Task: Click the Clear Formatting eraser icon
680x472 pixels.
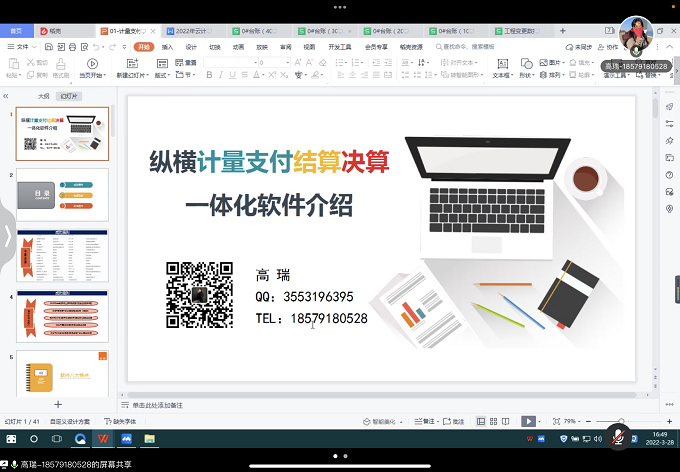Action: coord(322,62)
